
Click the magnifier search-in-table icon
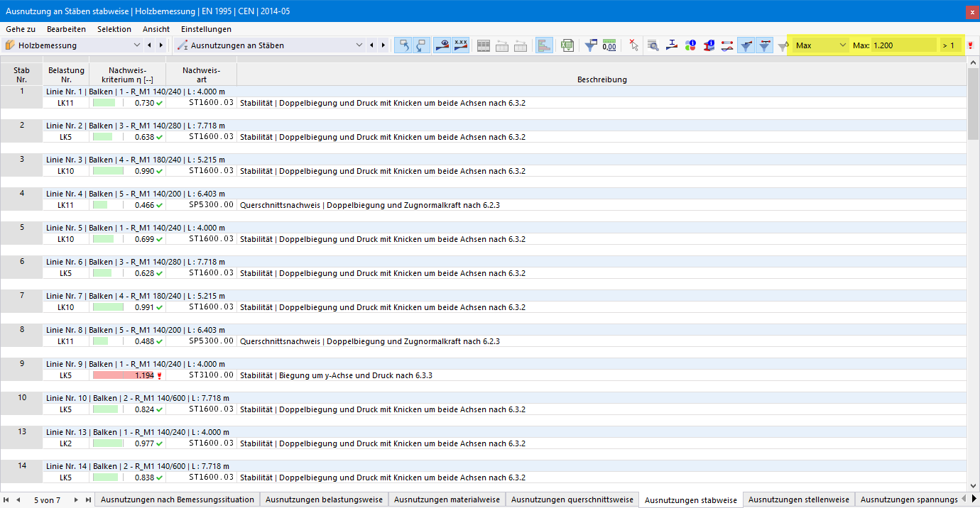[653, 45]
